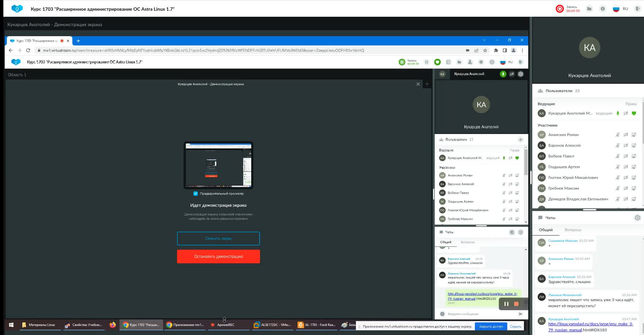Open the outer window info icon
This screenshot has height=335, width=644.
coord(603,9)
